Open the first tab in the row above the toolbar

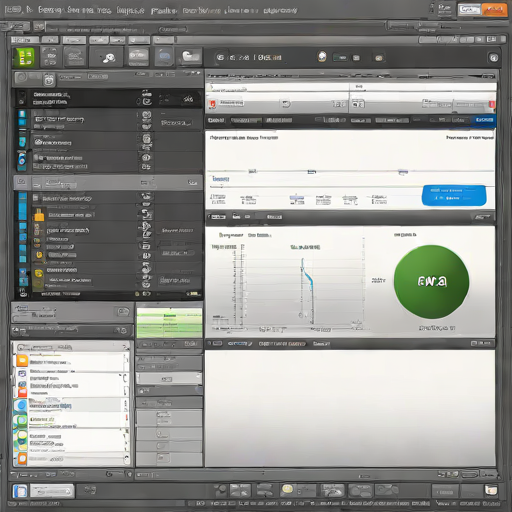[x=25, y=40]
